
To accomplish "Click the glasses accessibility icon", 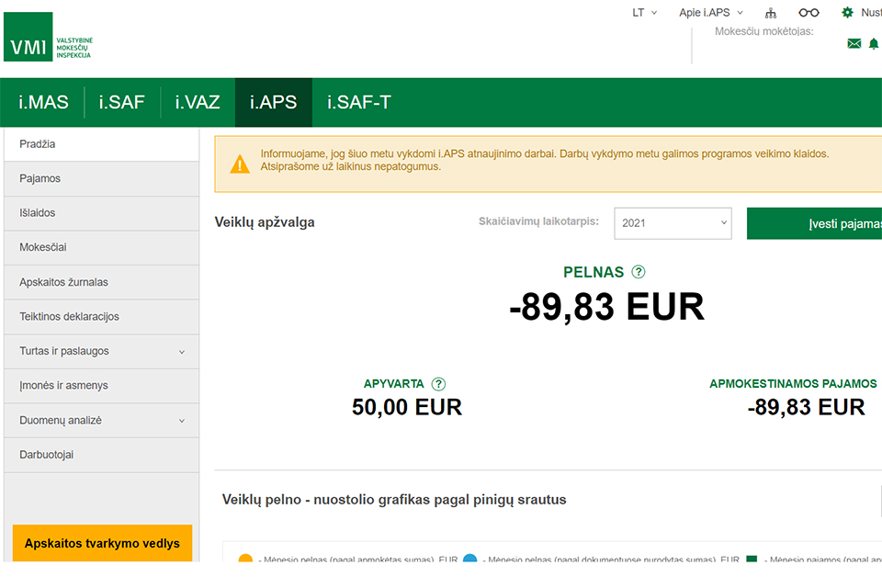I will click(808, 13).
